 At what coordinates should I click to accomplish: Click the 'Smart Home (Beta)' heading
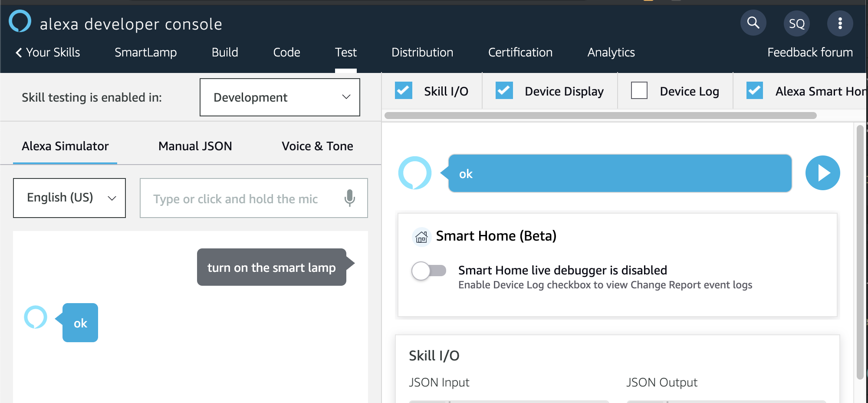pos(496,236)
